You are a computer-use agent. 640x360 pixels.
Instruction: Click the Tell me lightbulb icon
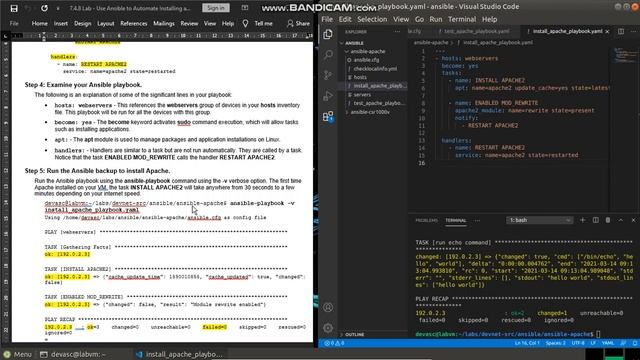click(x=245, y=24)
